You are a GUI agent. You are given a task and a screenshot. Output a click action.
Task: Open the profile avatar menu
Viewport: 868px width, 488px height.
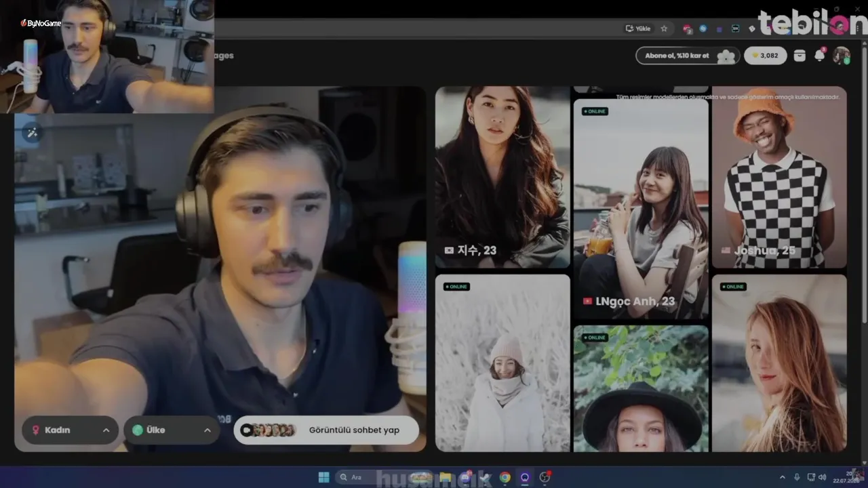point(842,56)
